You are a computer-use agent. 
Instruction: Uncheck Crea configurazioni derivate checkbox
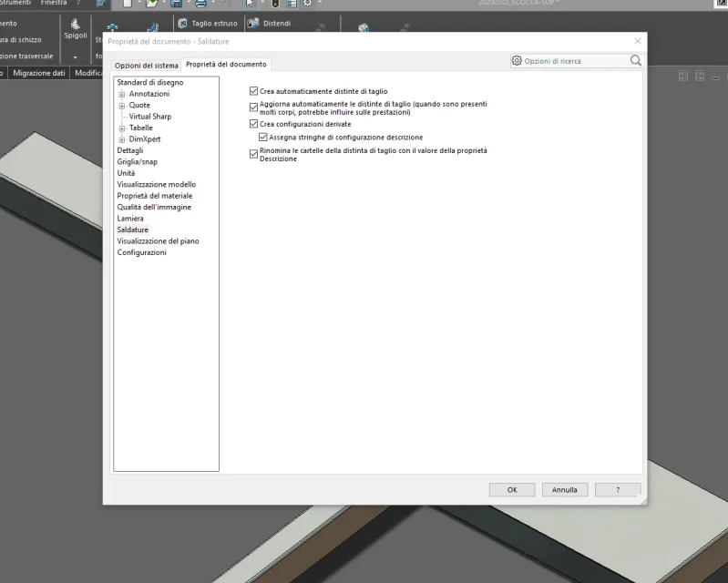pyautogui.click(x=253, y=124)
